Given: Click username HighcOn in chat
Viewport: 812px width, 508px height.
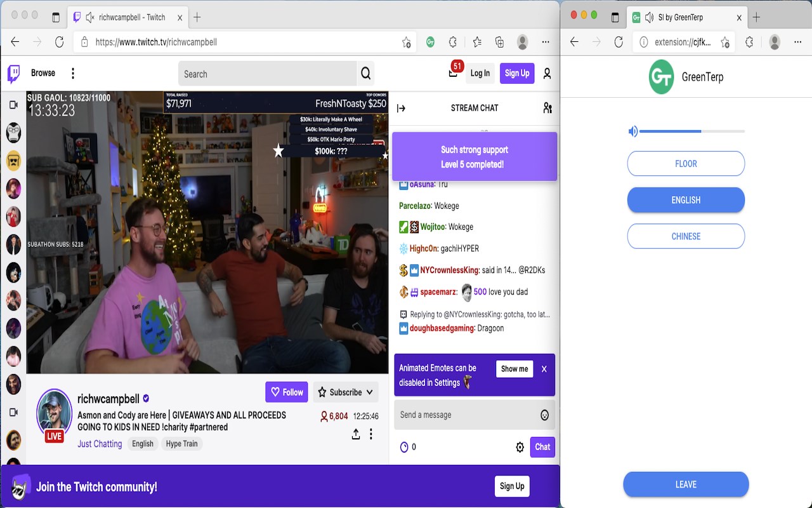Looking at the screenshot, I should coord(424,248).
